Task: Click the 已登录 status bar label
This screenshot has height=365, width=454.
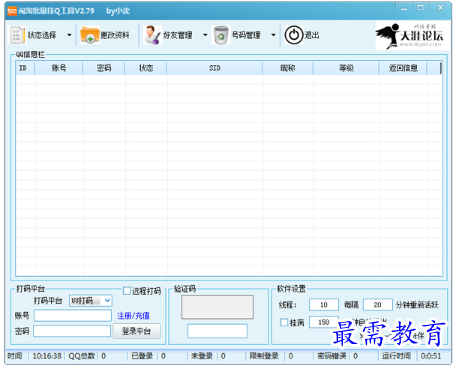Action: pyautogui.click(x=142, y=356)
